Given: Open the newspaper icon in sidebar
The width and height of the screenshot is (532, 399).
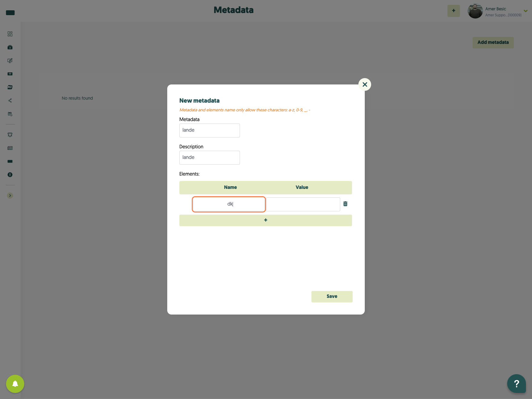Looking at the screenshot, I should pos(10,148).
